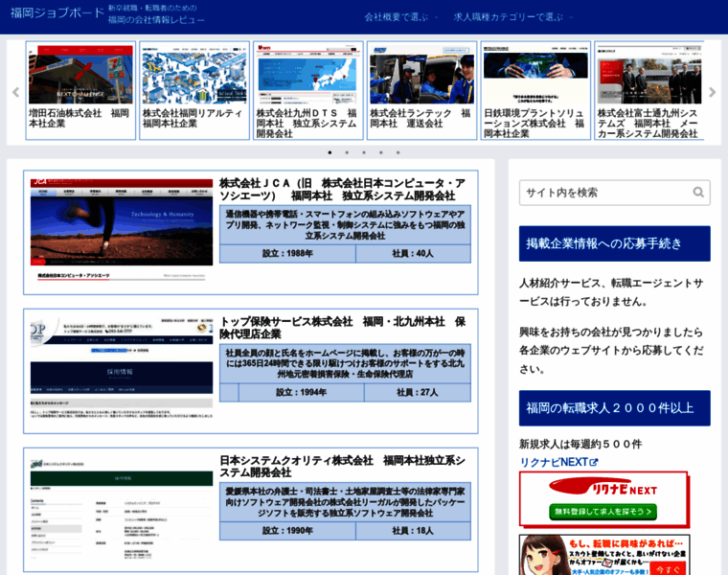Open 株式会社富士通九州システムズ carousel thumbnail
This screenshot has height=575, width=728.
[649, 75]
